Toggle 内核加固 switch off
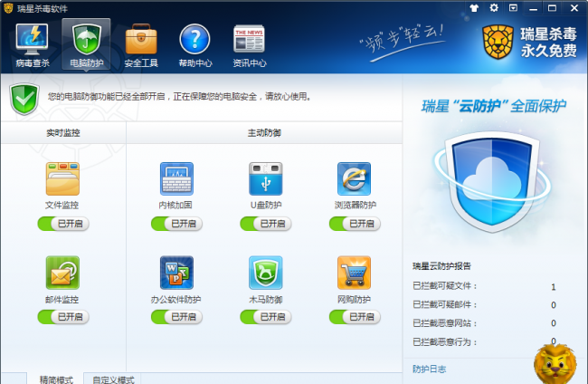The height and width of the screenshot is (384, 588). coord(176,224)
